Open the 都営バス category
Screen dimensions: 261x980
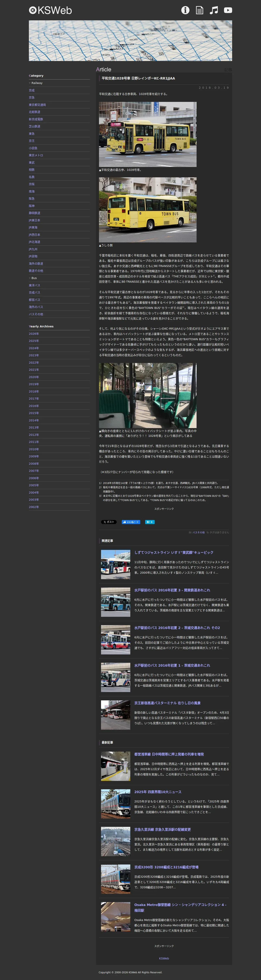click(35, 300)
